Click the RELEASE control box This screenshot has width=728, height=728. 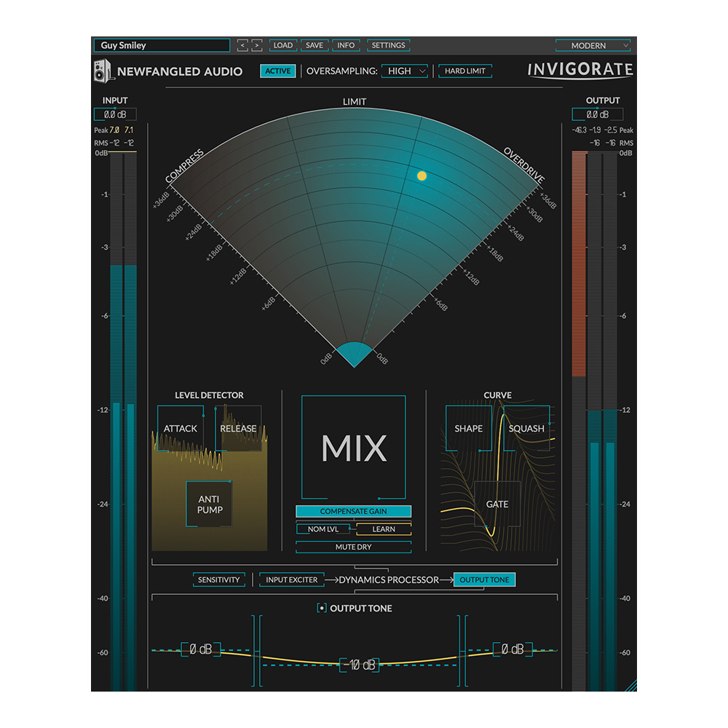(x=238, y=428)
